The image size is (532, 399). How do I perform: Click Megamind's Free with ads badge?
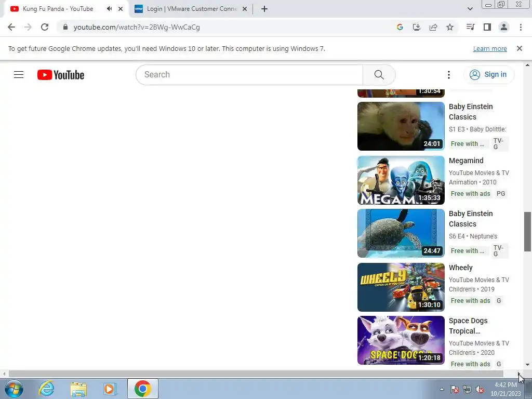point(470,194)
